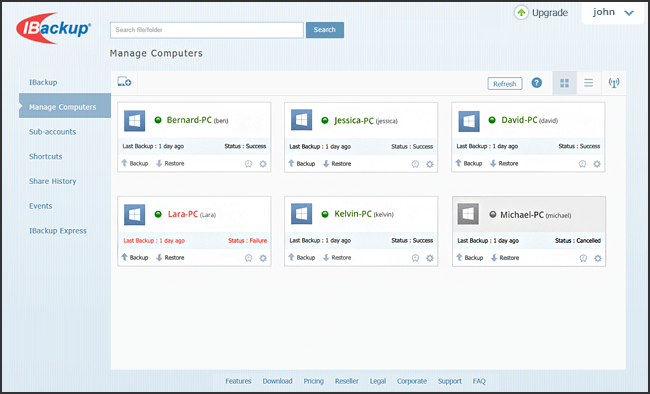This screenshot has width=650, height=394.
Task: Click Restore on David-PC card
Action: [x=504, y=163]
